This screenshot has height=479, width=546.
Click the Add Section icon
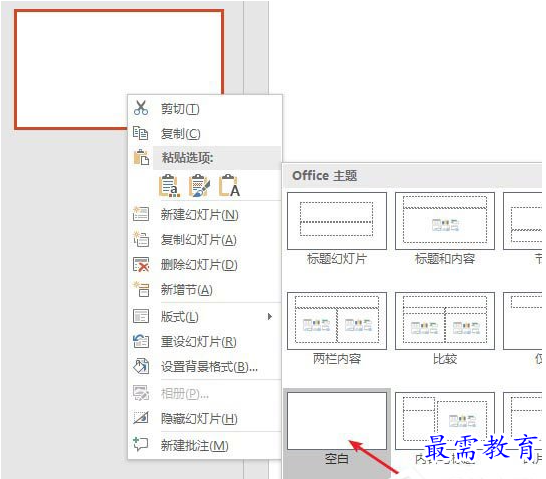tap(142, 289)
